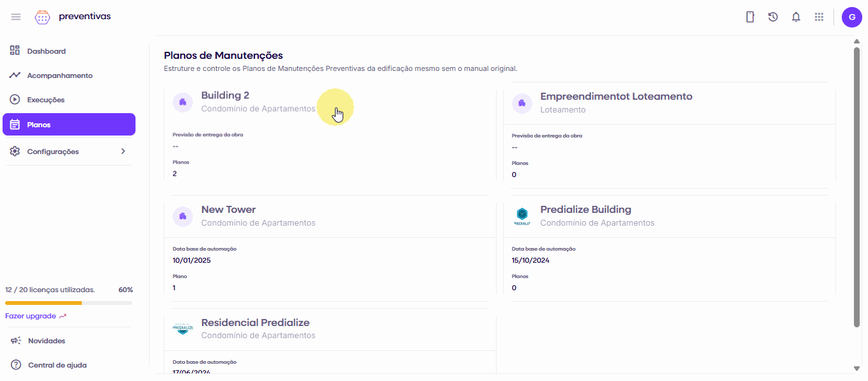Open the Empreendimentot Loteamento card title
868x381 pixels.
616,97
